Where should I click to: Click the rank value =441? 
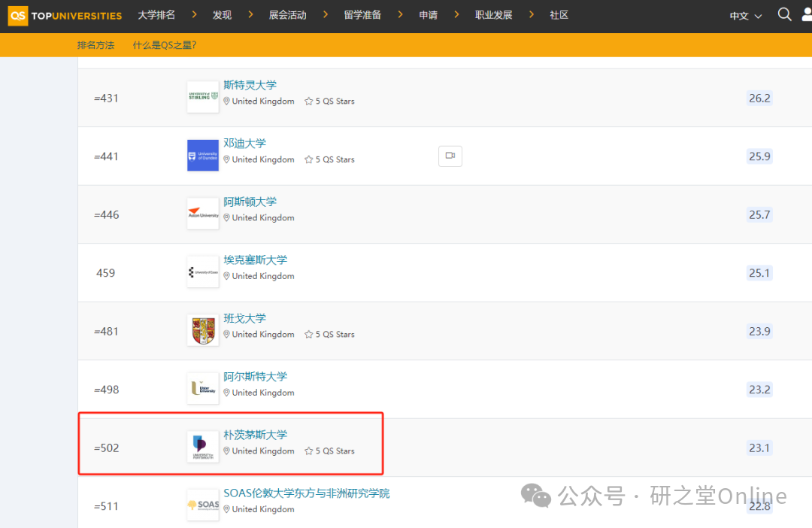pos(106,156)
